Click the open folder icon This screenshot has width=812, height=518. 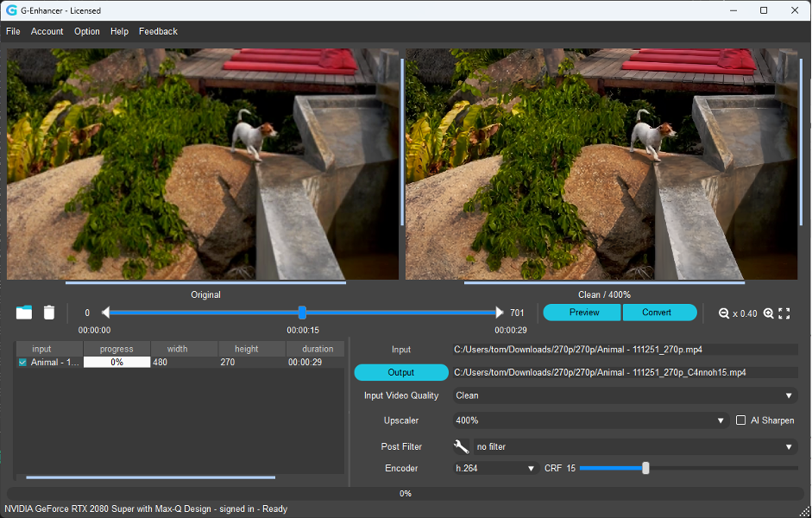click(23, 313)
